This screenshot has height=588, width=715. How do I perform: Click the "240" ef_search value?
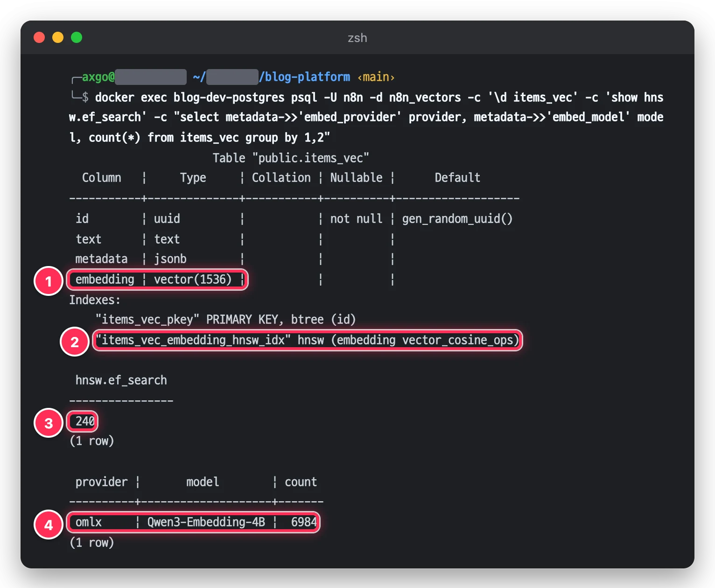click(x=85, y=421)
